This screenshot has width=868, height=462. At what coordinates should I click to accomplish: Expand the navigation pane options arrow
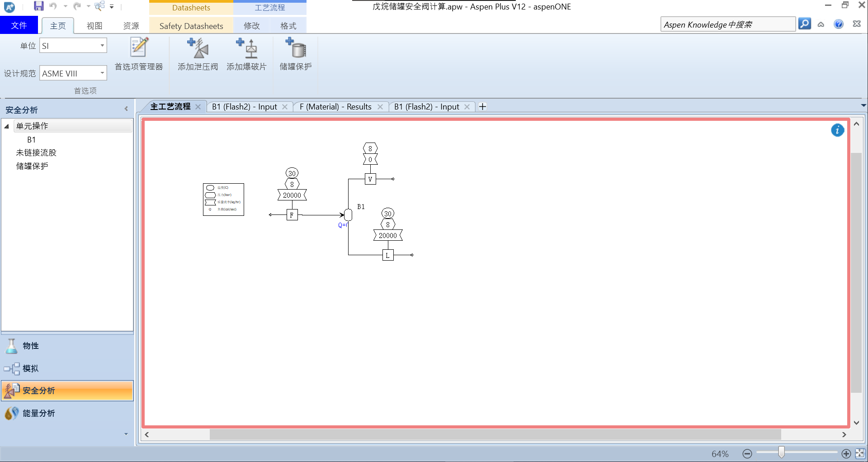tap(126, 434)
